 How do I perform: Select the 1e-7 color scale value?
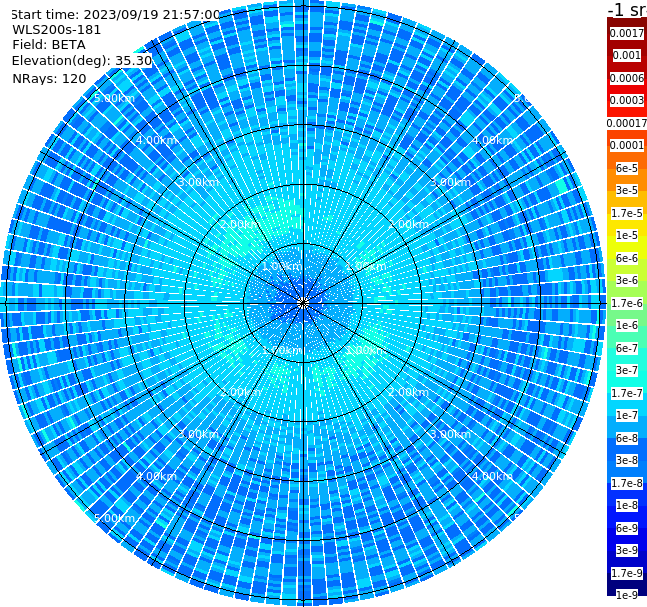tap(627, 415)
